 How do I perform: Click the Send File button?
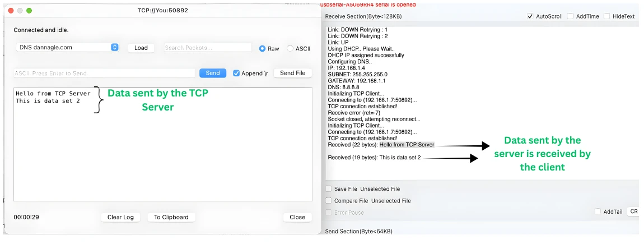[x=293, y=73]
